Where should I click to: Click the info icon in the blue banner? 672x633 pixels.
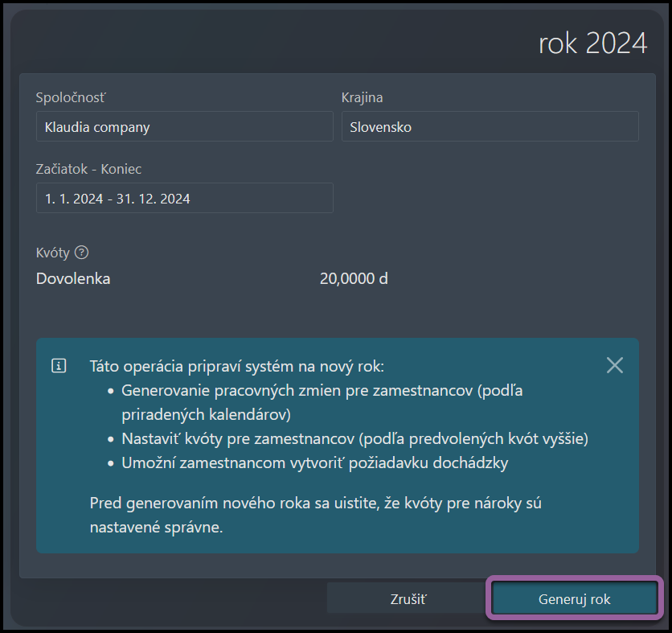[59, 366]
